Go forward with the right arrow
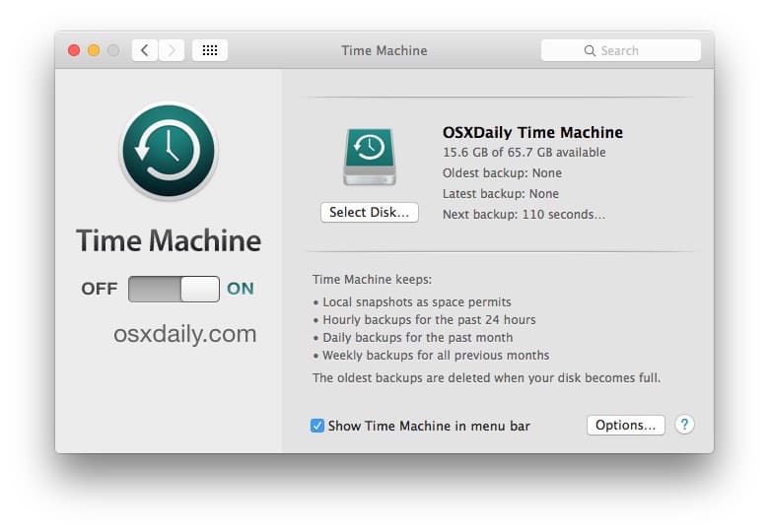Screen dimensions: 769x532 (x=172, y=50)
